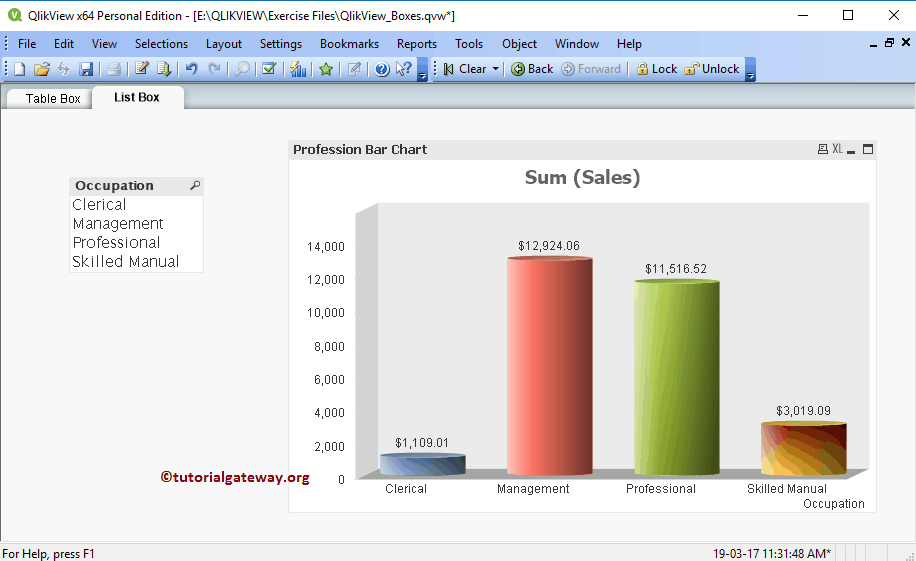Switch to the Table Box tab

pyautogui.click(x=53, y=98)
